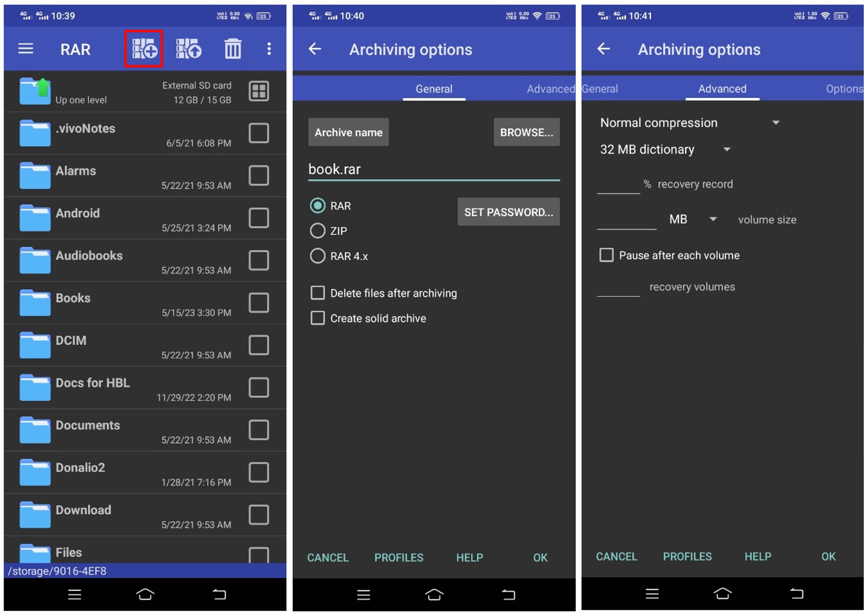Switch to the Options tab
Viewport: 868px width, 613px height.
click(x=844, y=89)
